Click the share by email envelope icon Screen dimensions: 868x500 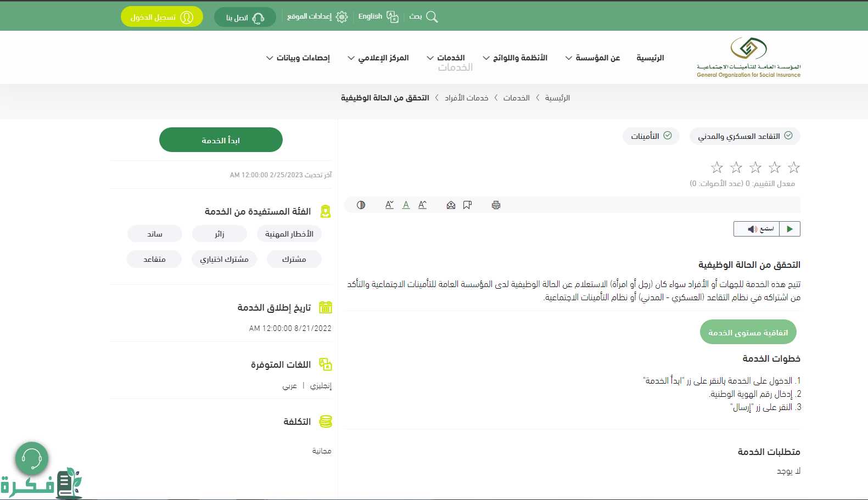451,205
